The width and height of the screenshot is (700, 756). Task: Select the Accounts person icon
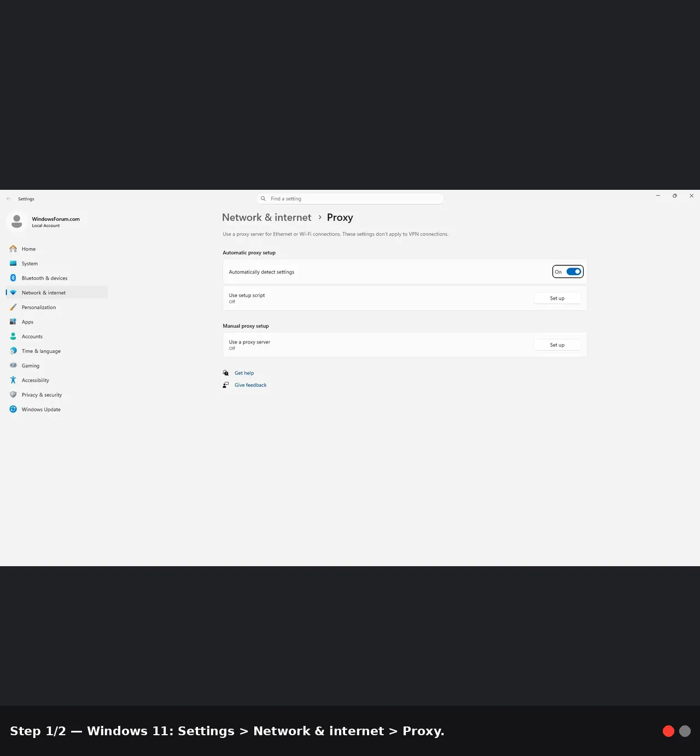[x=13, y=336]
